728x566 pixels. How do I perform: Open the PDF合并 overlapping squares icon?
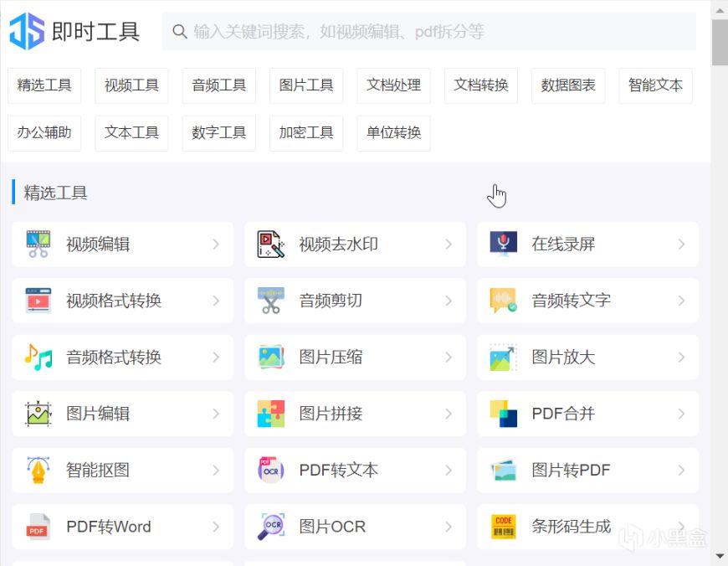(x=503, y=414)
